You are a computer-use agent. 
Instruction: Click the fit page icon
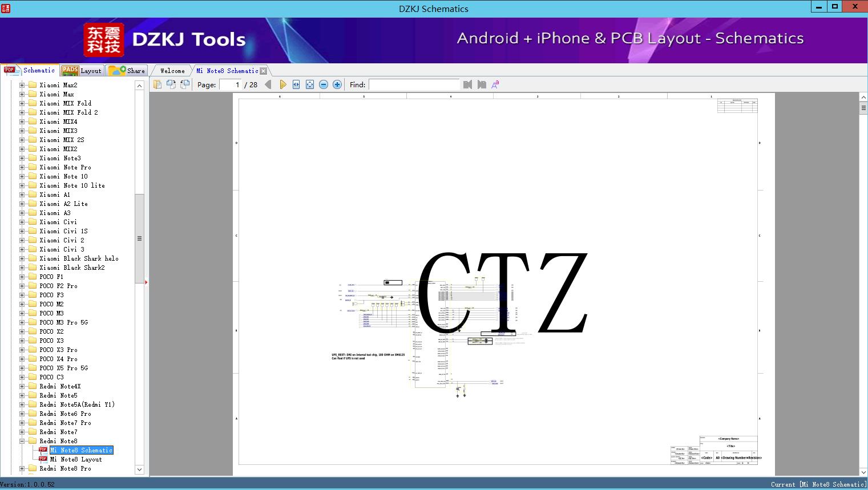(x=310, y=84)
